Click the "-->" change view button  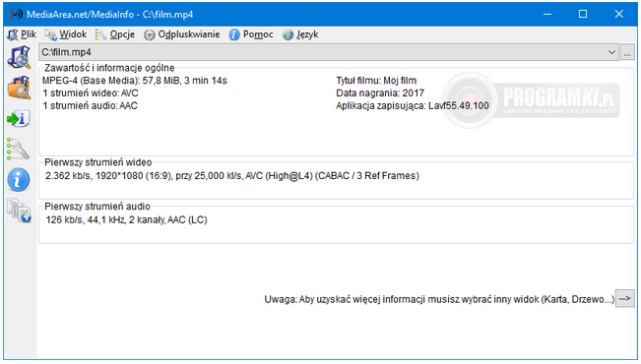coord(625,299)
